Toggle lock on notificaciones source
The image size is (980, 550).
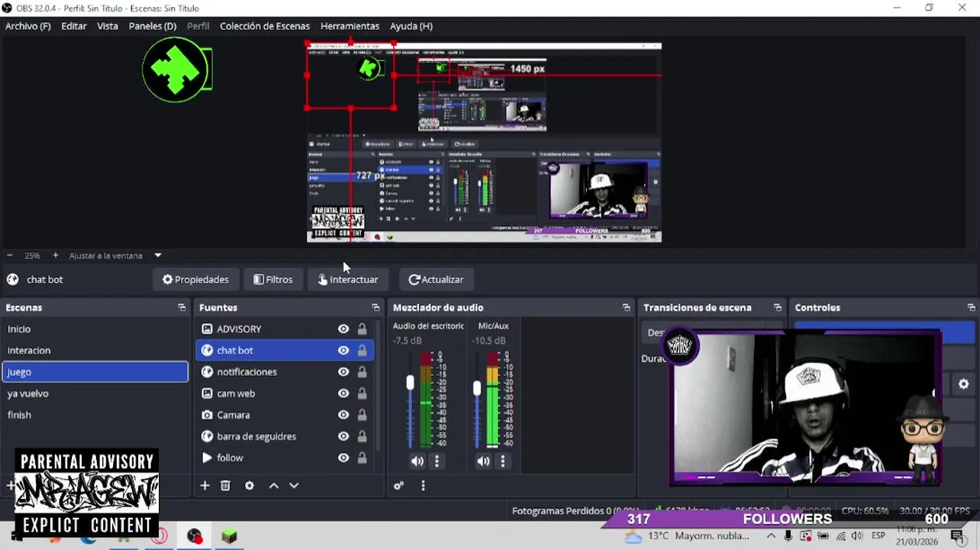[362, 371]
